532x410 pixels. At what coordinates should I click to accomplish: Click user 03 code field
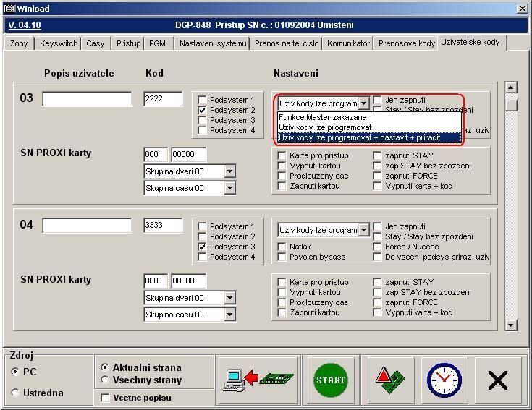[x=163, y=99]
